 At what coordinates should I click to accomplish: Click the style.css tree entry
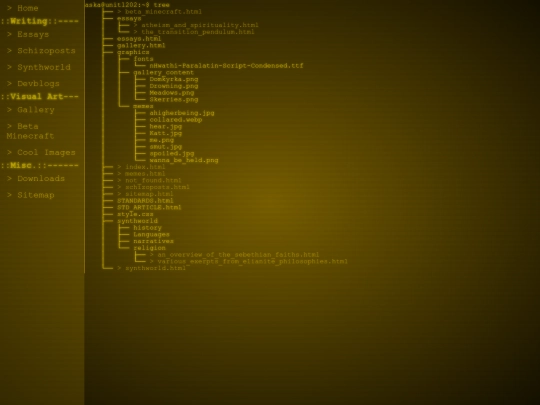[x=135, y=214]
